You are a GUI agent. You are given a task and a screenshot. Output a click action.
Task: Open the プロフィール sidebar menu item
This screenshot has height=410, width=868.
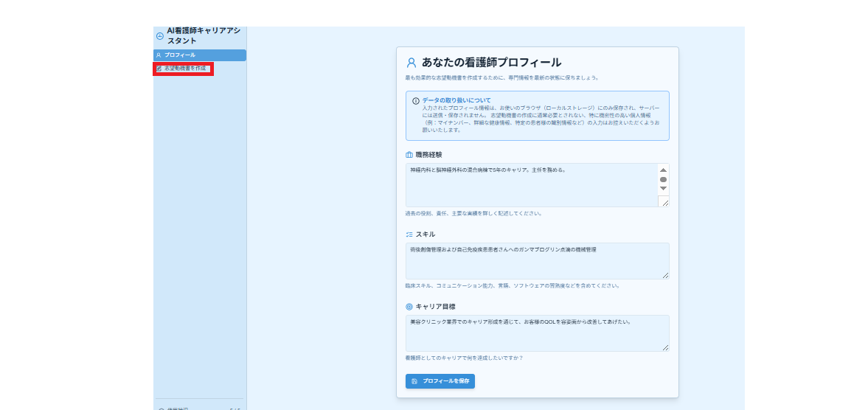tap(200, 55)
